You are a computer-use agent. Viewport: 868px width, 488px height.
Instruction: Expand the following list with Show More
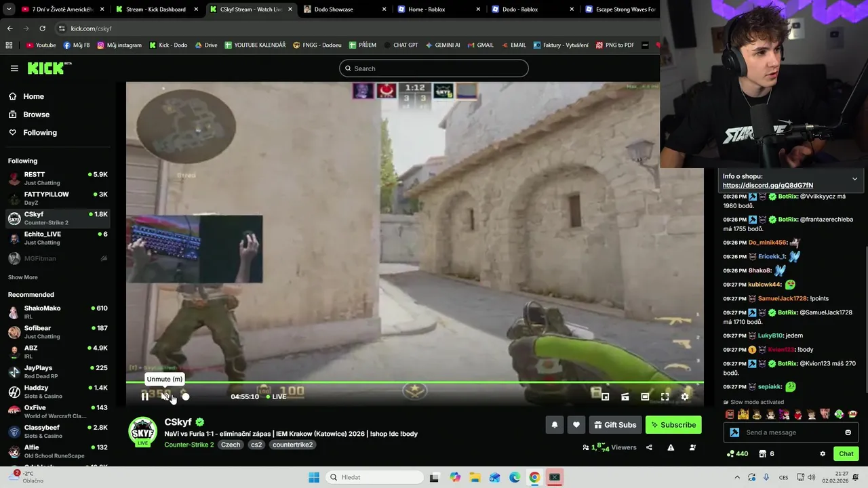(23, 277)
